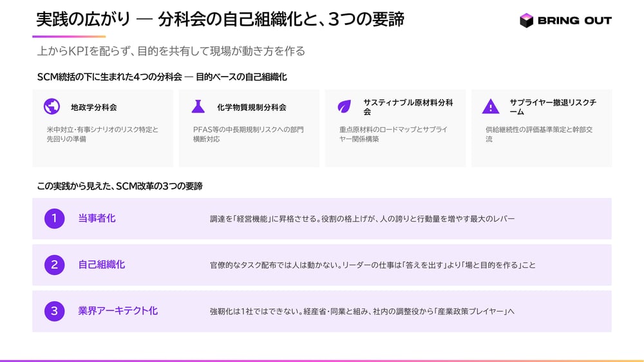Viewport: 644px width, 362px height.
Task: Click the globe icon for 地政学分科会
Action: pyautogui.click(x=52, y=106)
